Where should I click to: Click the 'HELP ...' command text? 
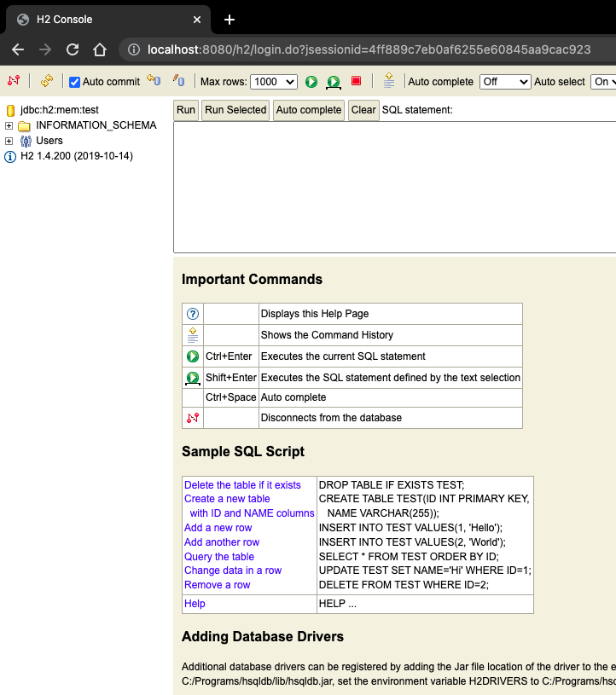[338, 604]
